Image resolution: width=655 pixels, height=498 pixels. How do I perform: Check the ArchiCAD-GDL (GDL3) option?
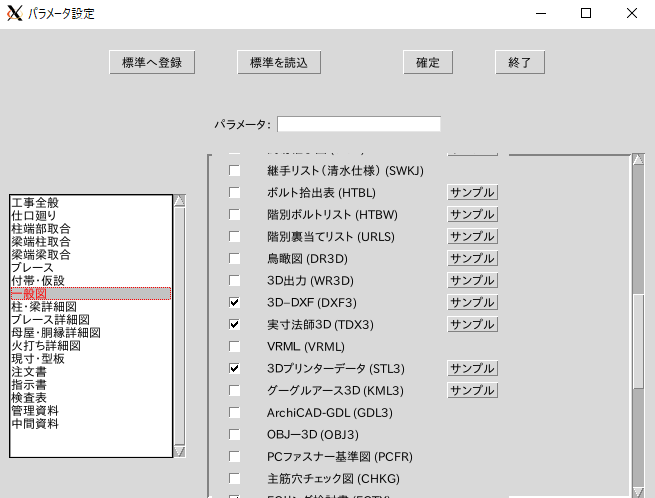[234, 412]
